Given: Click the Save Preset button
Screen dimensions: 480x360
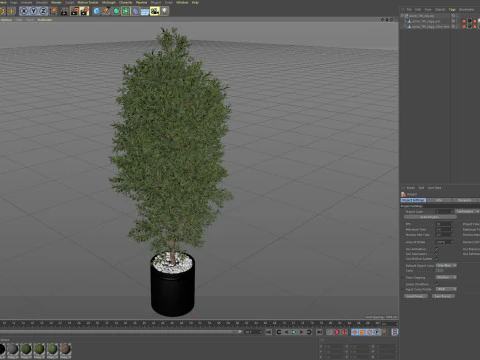Looking at the screenshot, I should [443, 296].
